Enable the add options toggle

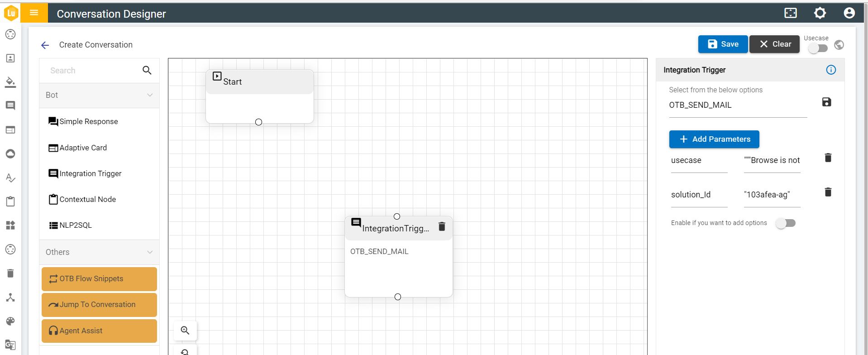point(785,223)
